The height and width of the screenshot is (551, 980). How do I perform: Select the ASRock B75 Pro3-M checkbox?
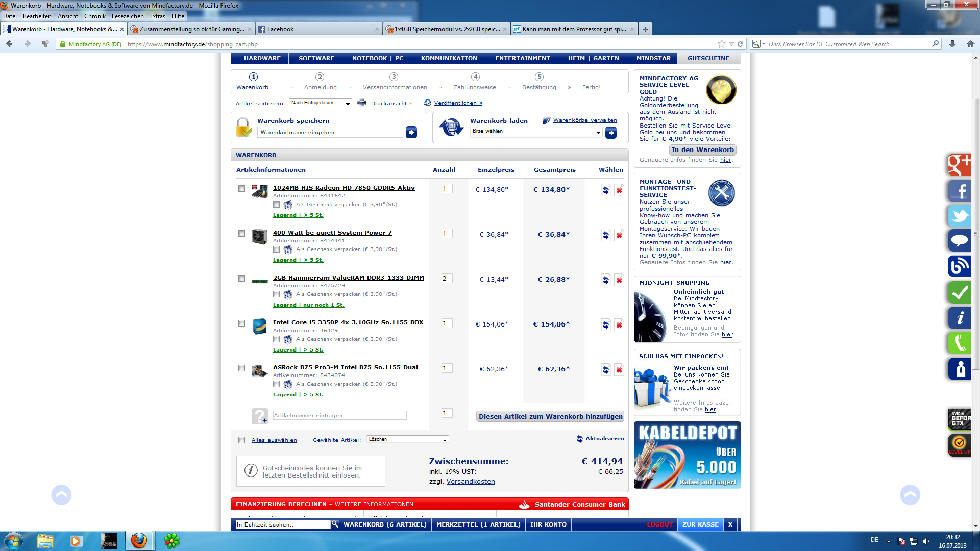coord(242,368)
